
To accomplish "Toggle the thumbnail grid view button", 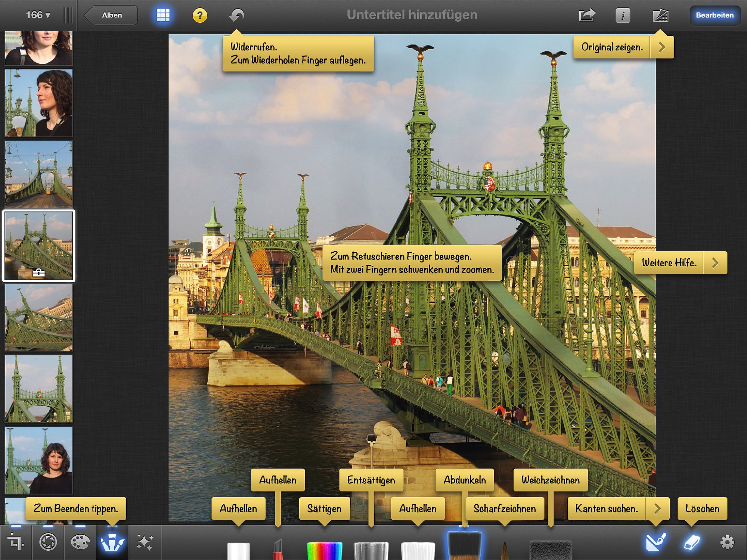I will (x=163, y=15).
